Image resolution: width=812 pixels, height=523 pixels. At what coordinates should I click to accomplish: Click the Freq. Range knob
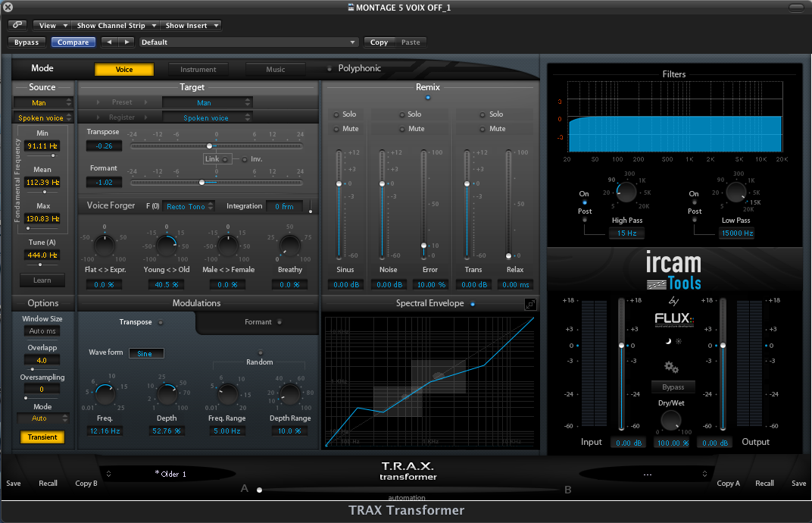[x=228, y=395]
